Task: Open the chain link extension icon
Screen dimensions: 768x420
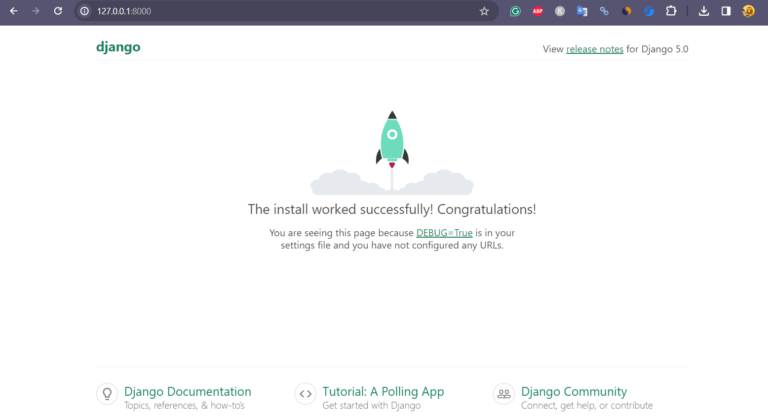Action: click(x=604, y=11)
